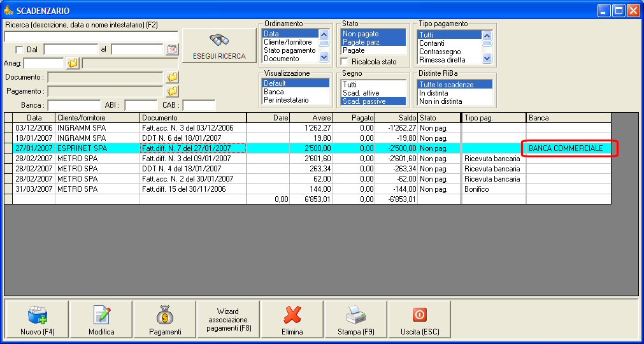Image resolution: width=644 pixels, height=344 pixels.
Task: Select Contanti payment type
Action: click(449, 43)
